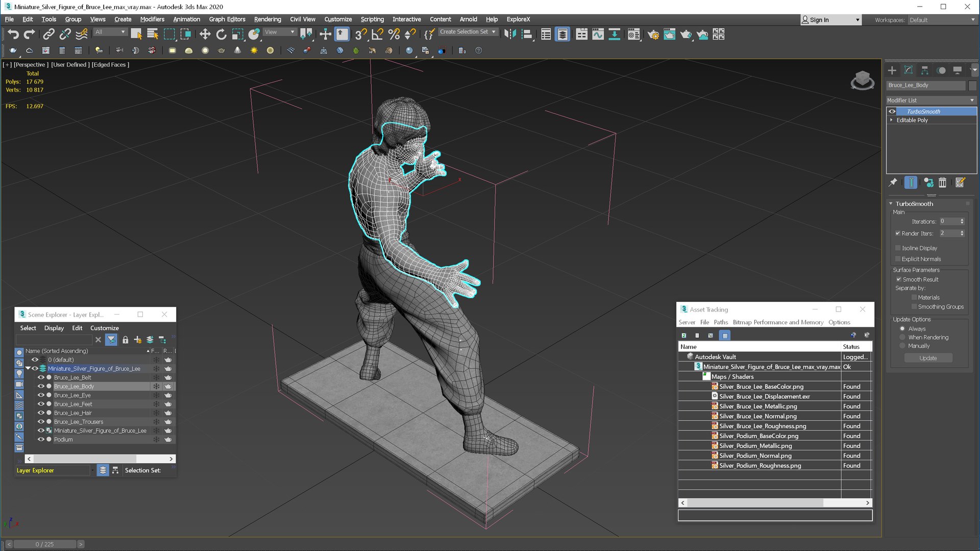Expand the Editable Poly modifier entry

click(892, 120)
